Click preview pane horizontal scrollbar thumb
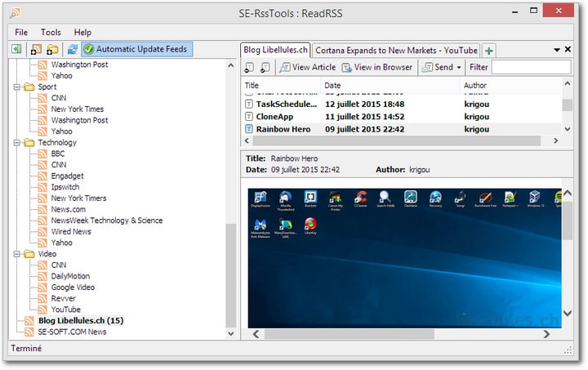 pos(350,333)
